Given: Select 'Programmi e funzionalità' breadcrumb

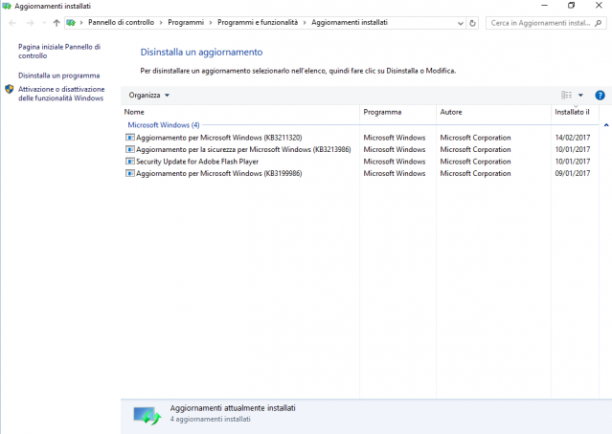Looking at the screenshot, I should coord(258,23).
